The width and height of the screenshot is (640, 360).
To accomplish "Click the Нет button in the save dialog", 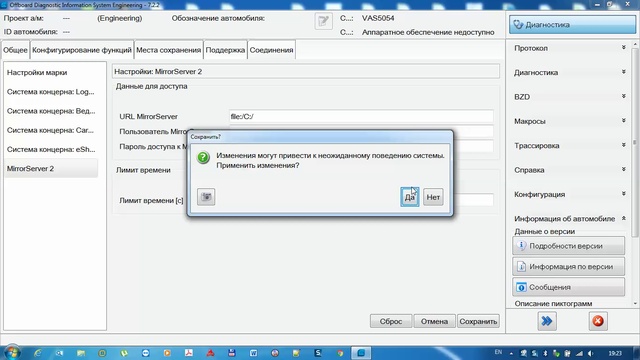I will click(x=433, y=197).
